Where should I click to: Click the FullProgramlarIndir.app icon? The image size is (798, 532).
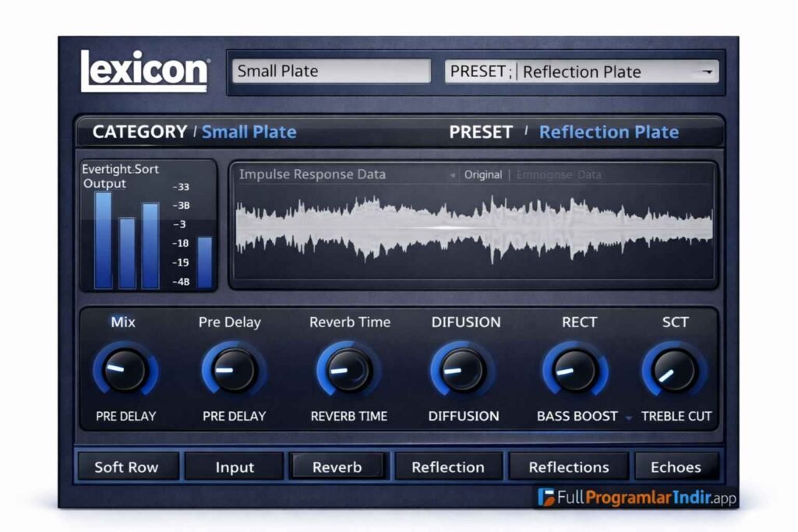[546, 495]
